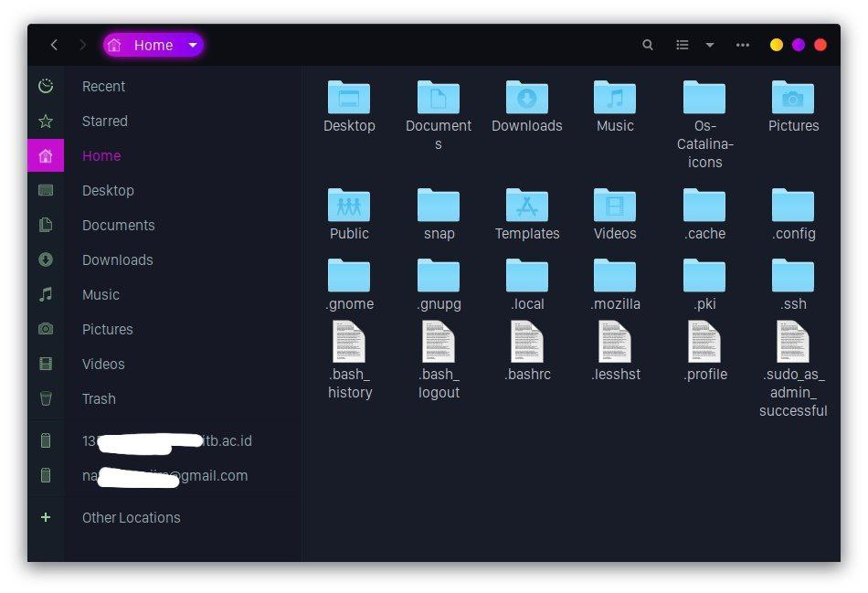Select Home in the path bar

[153, 44]
